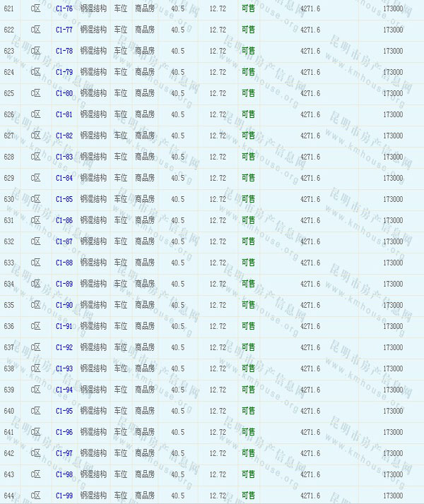Open the C1-76 unit link
The image size is (424, 504).
[x=64, y=8]
